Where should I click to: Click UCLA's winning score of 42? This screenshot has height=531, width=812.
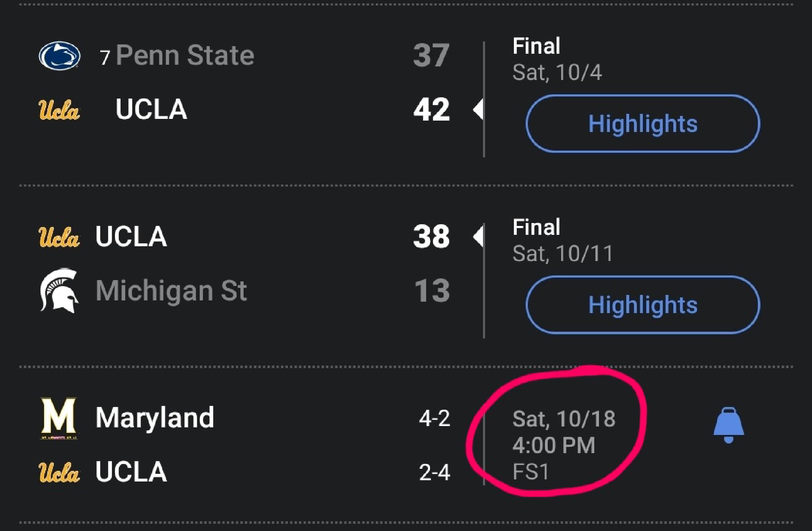click(x=431, y=110)
